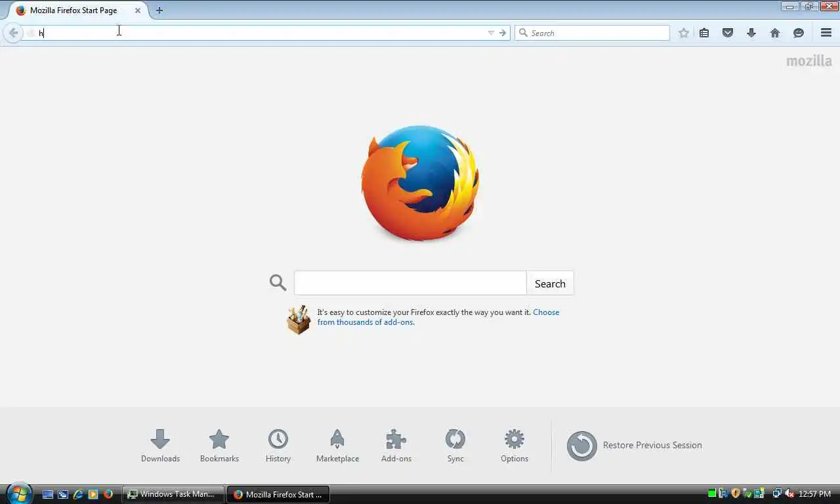Click Switch between windows in Quick Launch
Screen dimensions: 840x504
pos(63,494)
